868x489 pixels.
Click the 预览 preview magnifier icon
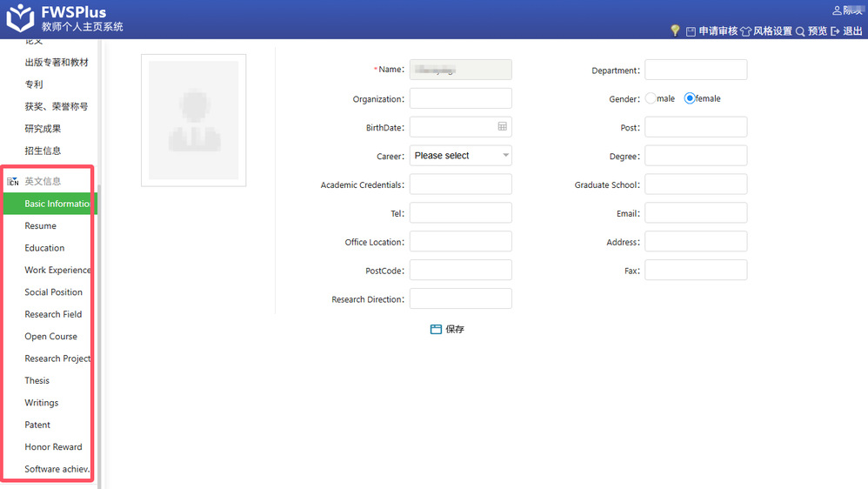click(x=800, y=31)
